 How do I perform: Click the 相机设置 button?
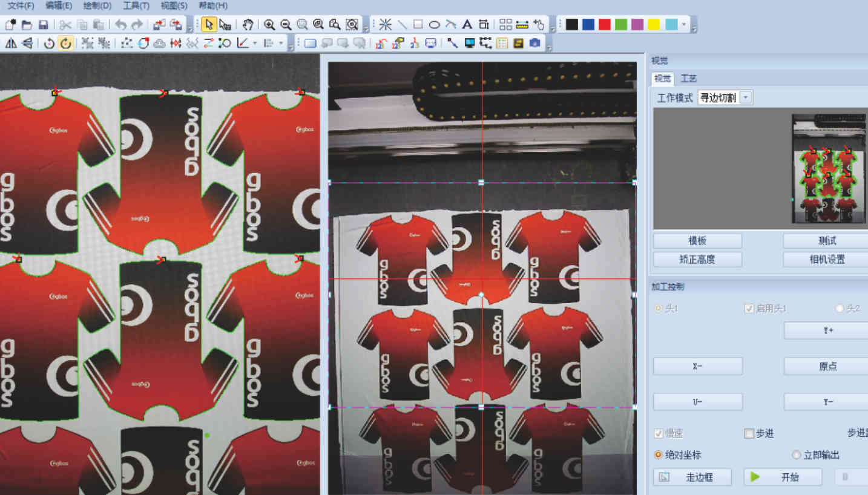click(827, 260)
